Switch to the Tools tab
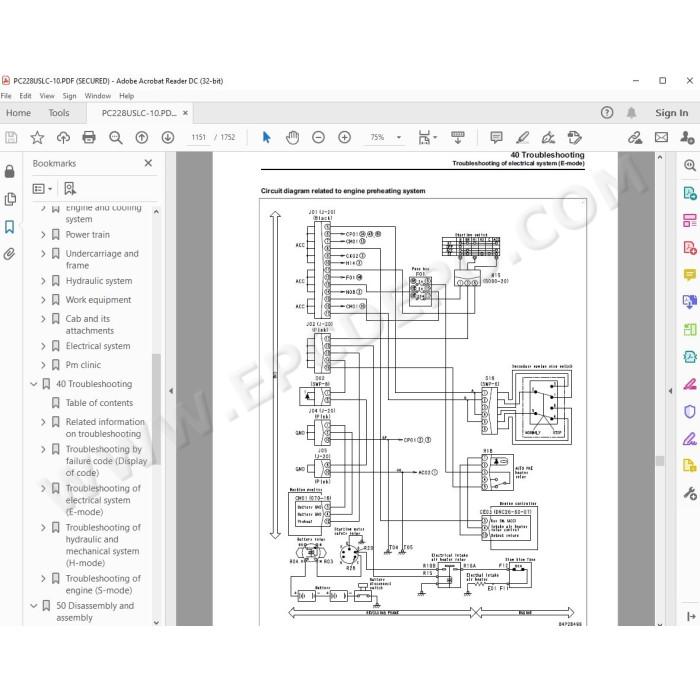The height and width of the screenshot is (700, 700). (59, 113)
